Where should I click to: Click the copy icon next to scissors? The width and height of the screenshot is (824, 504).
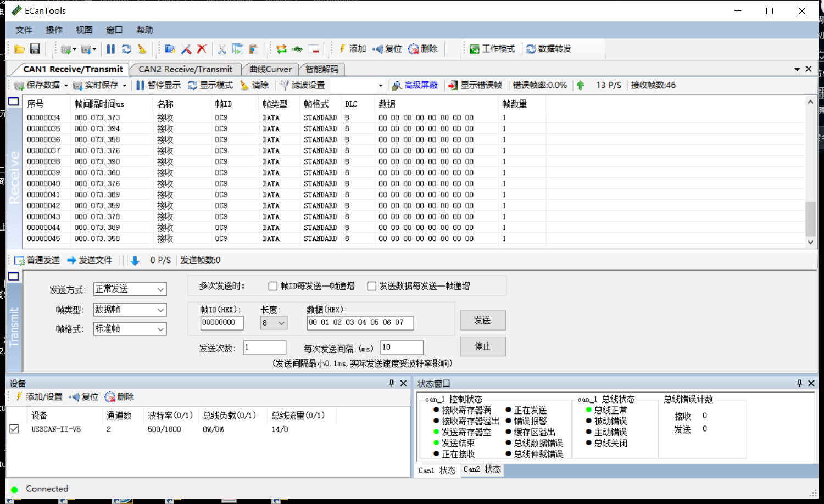click(237, 49)
